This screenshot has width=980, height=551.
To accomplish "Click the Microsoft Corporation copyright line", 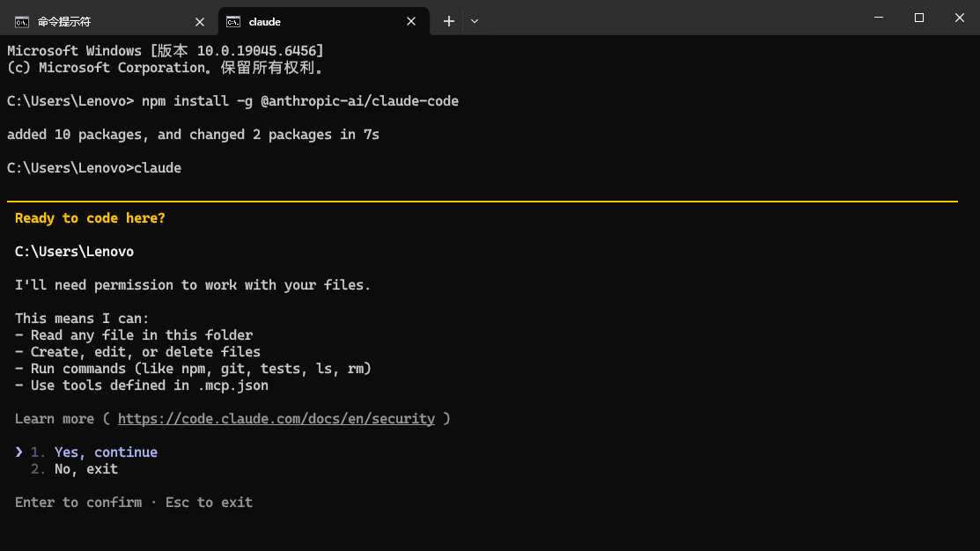I will pyautogui.click(x=166, y=68).
